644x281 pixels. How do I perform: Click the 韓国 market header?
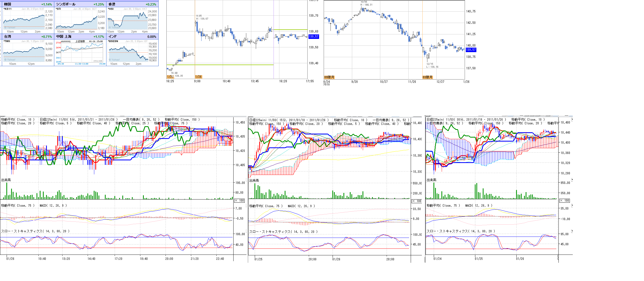(8, 4)
